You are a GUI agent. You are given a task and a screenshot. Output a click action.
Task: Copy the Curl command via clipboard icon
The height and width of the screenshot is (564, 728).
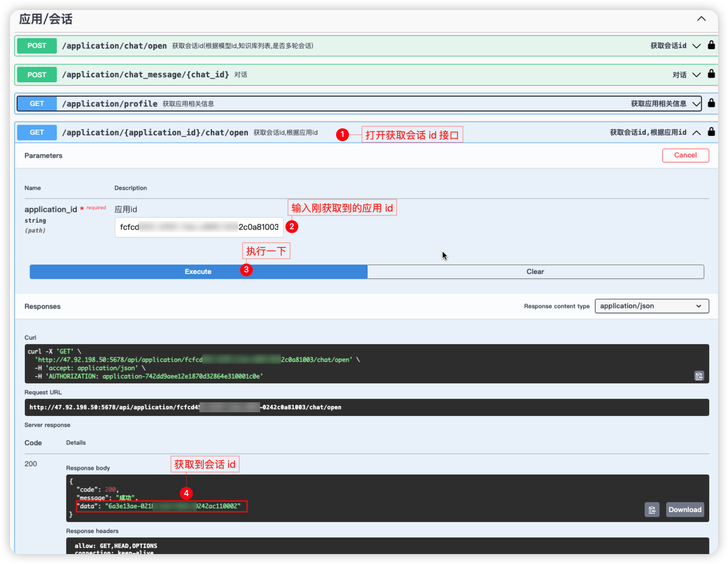click(699, 376)
